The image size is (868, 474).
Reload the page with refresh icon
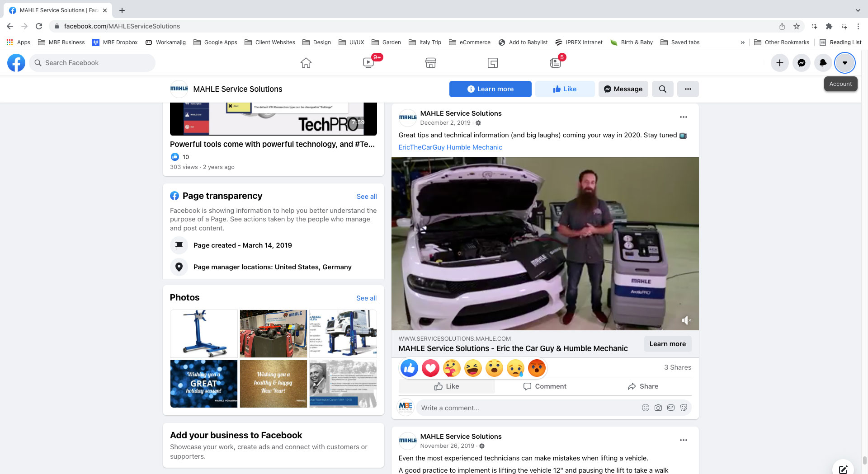(x=39, y=26)
